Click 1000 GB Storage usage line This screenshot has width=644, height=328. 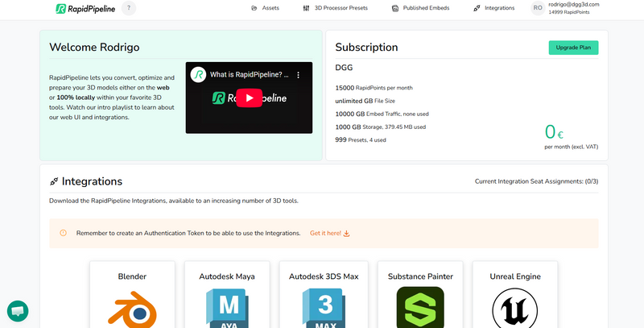tap(380, 127)
